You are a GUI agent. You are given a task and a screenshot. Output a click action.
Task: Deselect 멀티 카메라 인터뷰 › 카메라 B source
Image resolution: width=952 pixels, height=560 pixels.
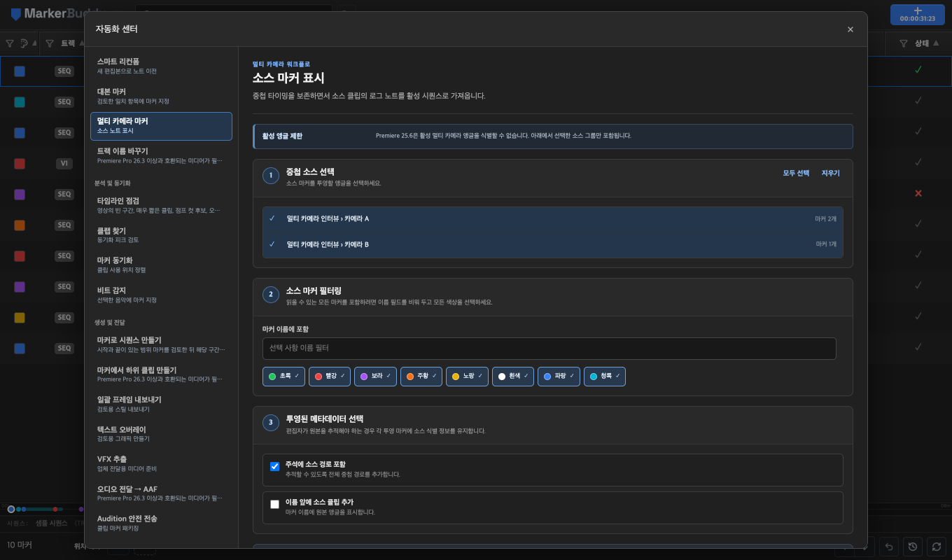(553, 244)
